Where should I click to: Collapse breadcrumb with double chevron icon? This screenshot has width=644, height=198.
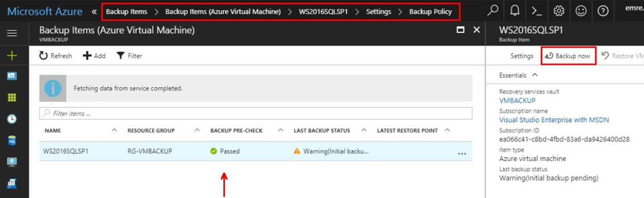94,12
